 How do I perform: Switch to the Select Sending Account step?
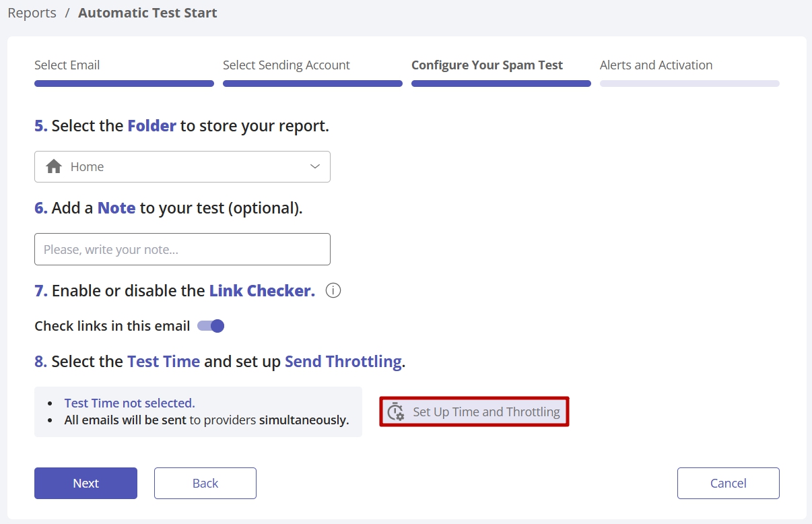[286, 65]
